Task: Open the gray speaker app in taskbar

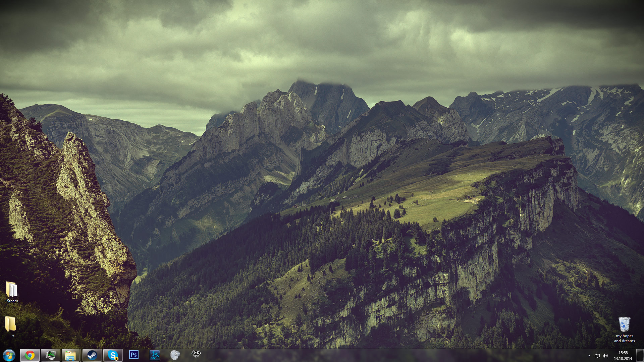Action: pos(175,355)
